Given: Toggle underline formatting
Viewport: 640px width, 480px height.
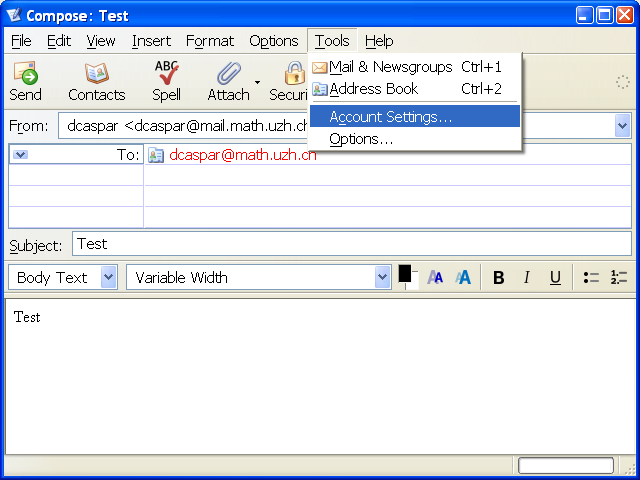Looking at the screenshot, I should point(555,278).
